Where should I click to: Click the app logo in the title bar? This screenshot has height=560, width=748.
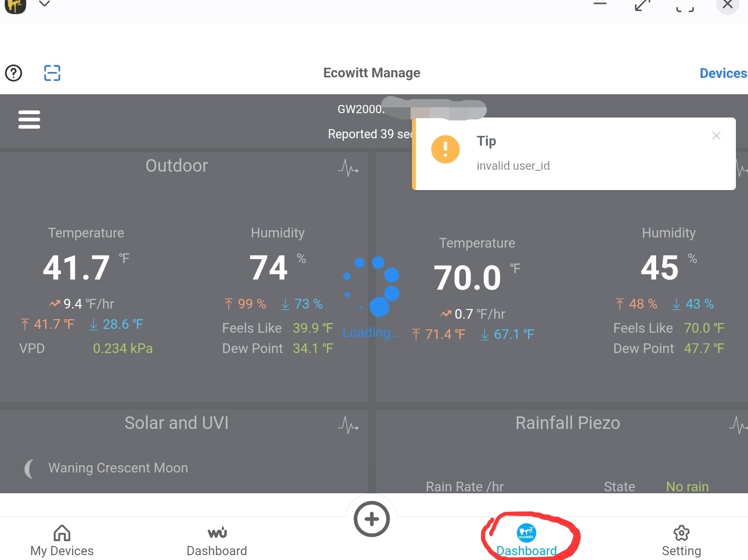[x=15, y=5]
